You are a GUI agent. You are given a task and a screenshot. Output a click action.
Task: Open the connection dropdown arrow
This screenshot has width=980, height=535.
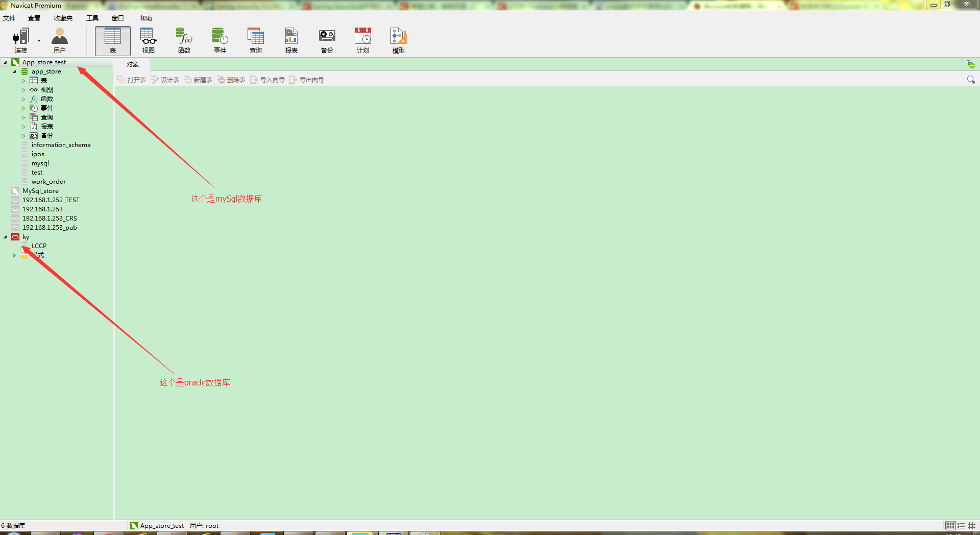(39, 41)
